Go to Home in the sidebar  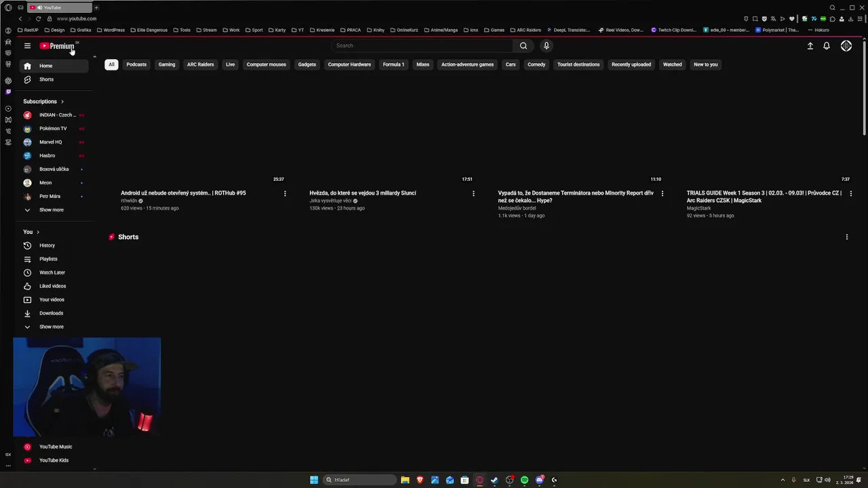pos(54,66)
